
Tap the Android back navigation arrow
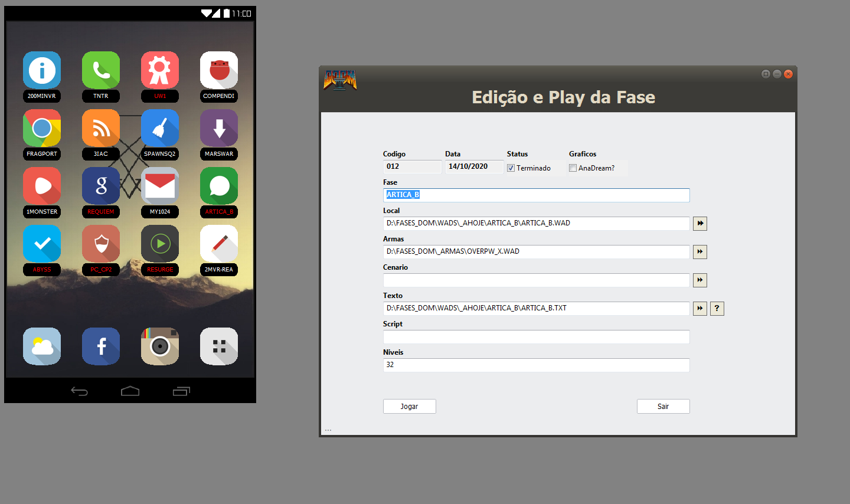[79, 391]
